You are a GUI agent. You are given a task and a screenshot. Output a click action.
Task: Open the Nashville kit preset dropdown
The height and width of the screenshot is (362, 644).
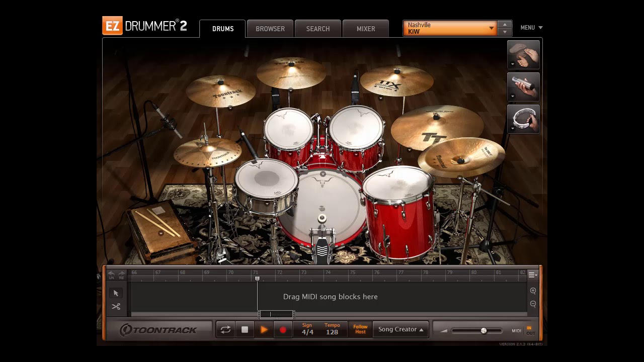(x=450, y=28)
